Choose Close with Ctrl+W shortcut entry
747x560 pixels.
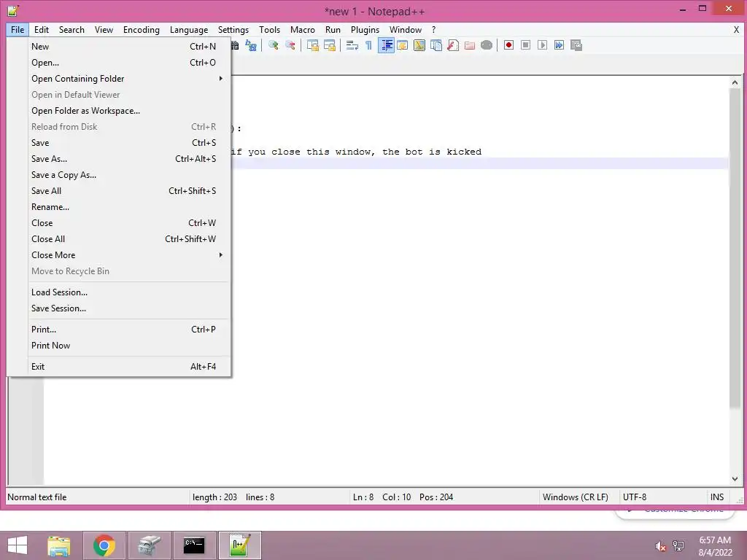[124, 223]
